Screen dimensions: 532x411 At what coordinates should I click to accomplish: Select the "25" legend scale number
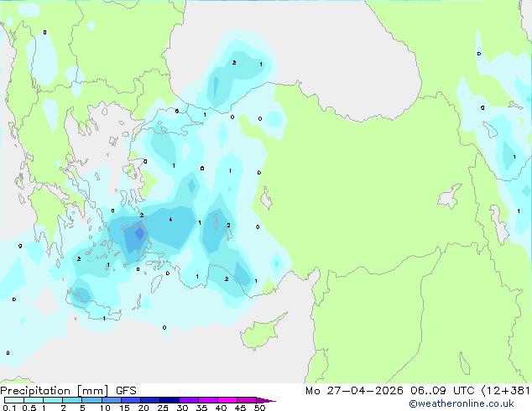163,408
